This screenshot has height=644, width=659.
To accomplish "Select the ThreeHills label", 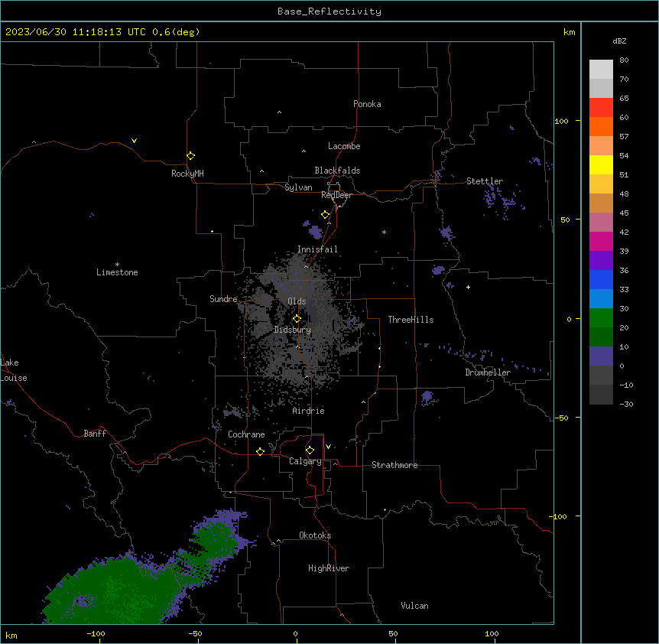I will tap(411, 320).
